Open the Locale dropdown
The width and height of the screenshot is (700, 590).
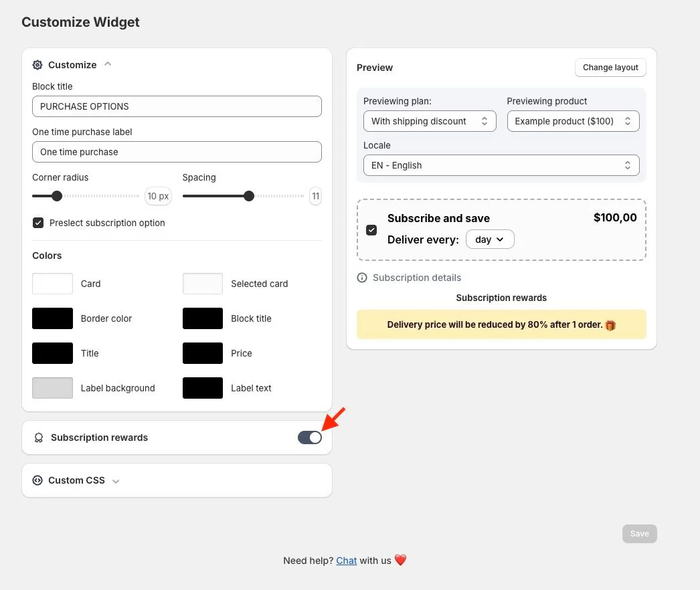click(501, 165)
